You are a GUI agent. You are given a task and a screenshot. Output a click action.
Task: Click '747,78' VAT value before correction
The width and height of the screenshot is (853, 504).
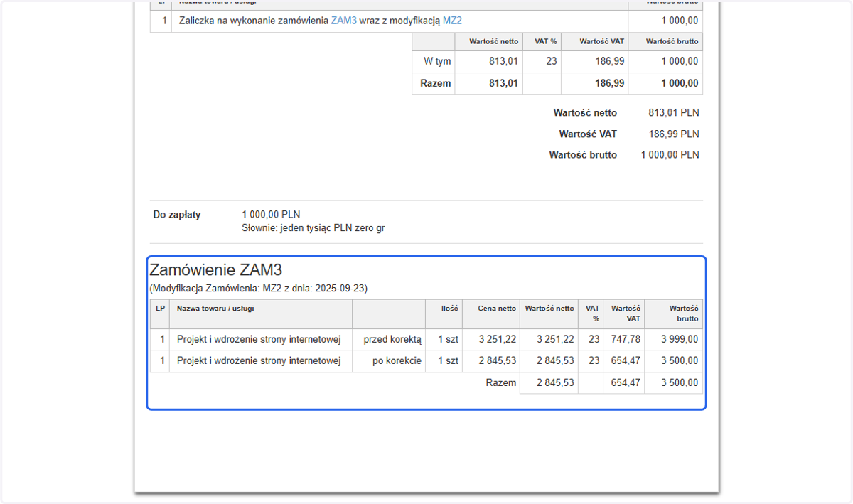626,339
